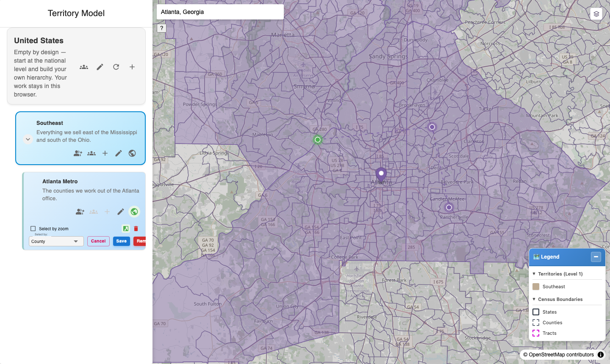
Task: Click the Tracts magenta legend symbol
Action: 536,333
